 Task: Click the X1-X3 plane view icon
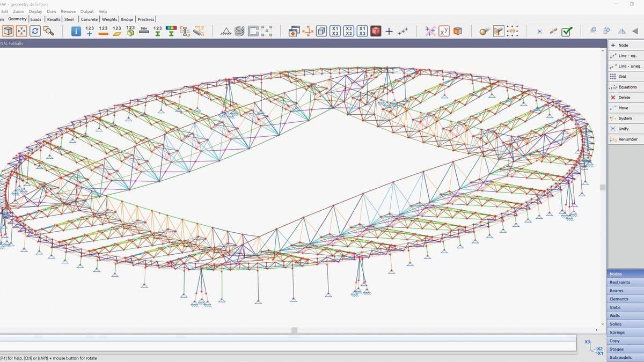362,31
